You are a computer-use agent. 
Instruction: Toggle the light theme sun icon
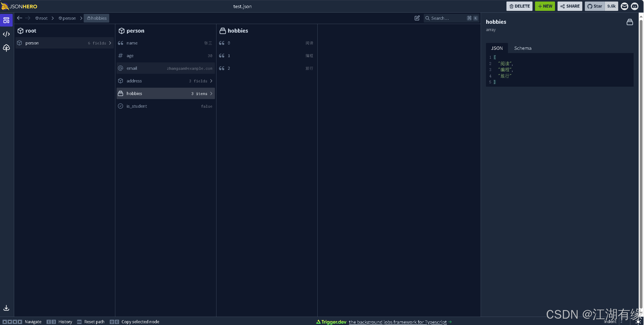638,322
